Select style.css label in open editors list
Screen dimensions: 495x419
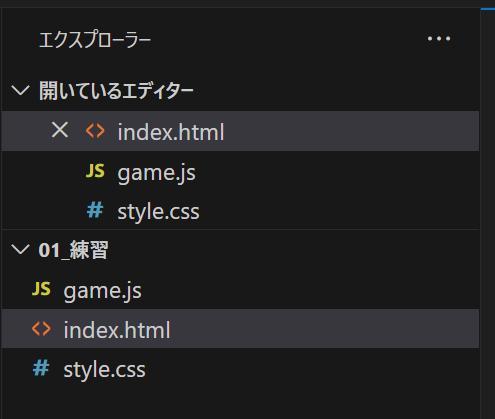158,211
